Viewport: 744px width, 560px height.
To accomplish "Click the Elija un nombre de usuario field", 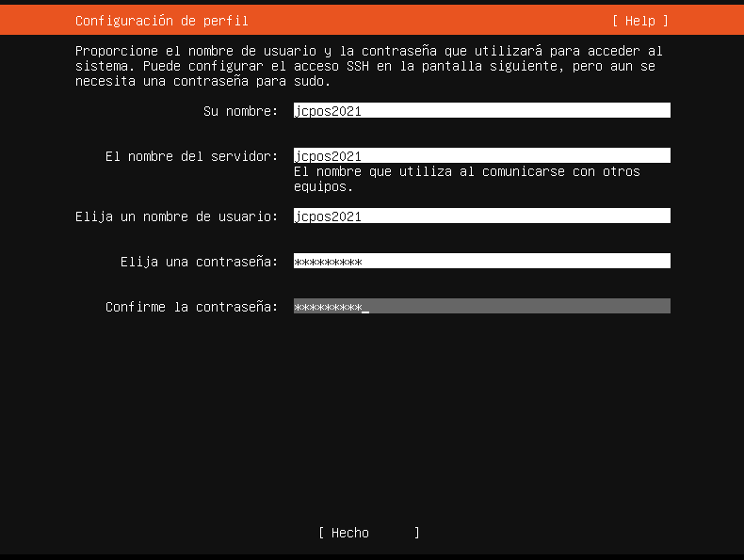I will pos(481,216).
